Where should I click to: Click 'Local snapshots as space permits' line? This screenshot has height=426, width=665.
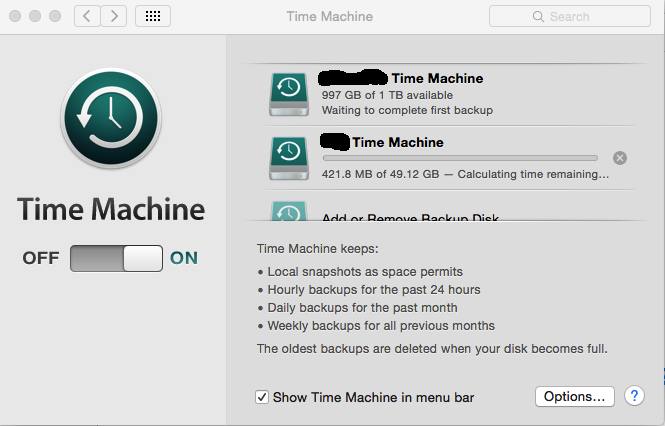365,272
